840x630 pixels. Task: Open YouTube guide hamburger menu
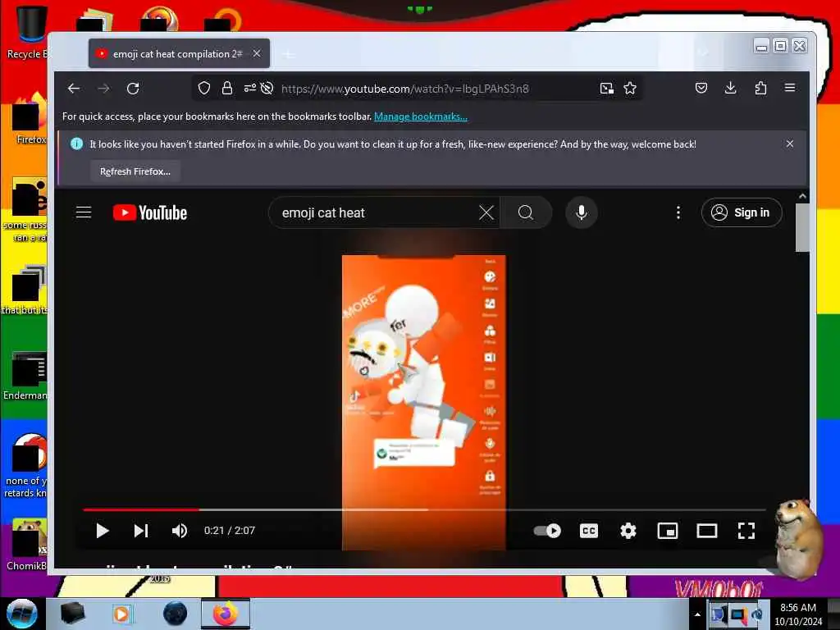tap(84, 212)
